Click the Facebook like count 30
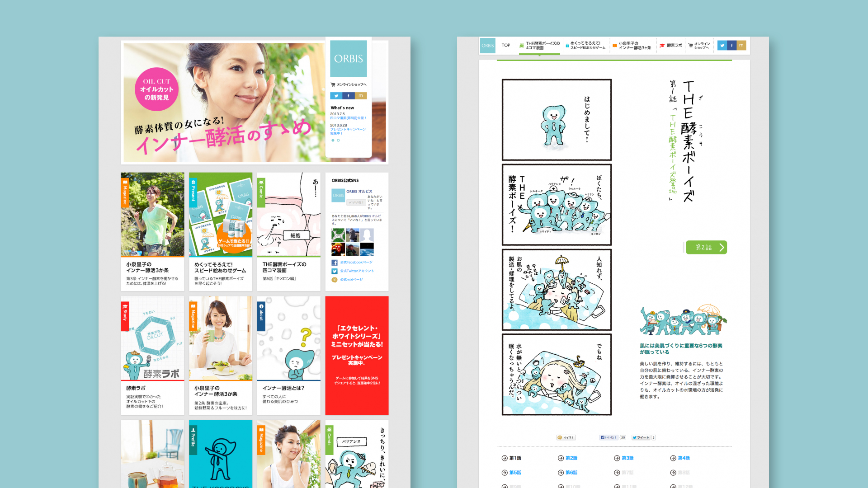 [623, 437]
